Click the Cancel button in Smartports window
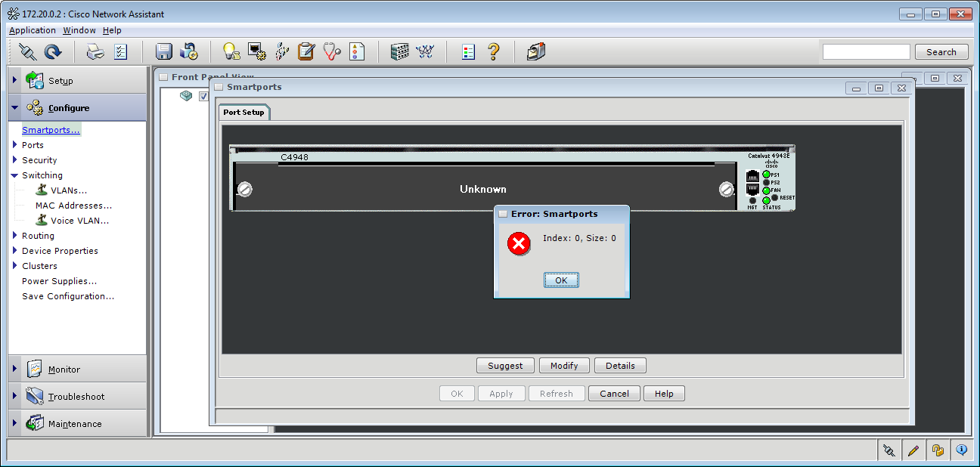This screenshot has width=980, height=467. [x=614, y=394]
